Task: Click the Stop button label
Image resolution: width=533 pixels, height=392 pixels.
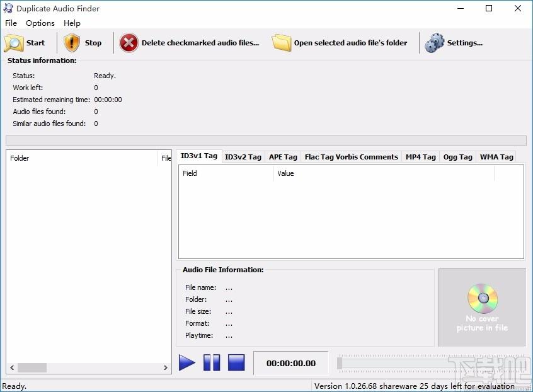Action: pos(93,43)
